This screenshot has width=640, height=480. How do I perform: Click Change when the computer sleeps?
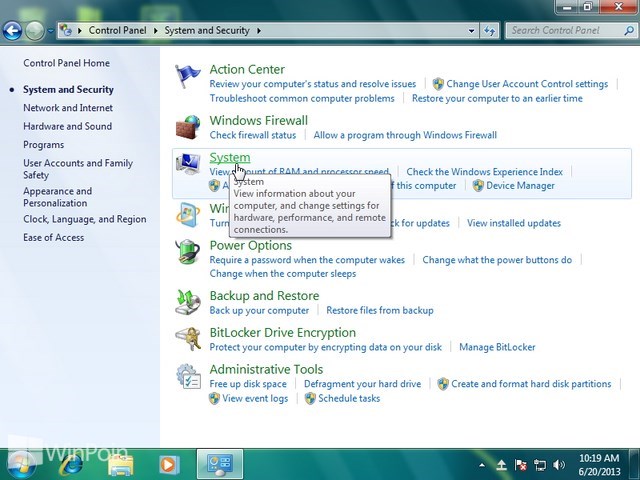coord(283,274)
